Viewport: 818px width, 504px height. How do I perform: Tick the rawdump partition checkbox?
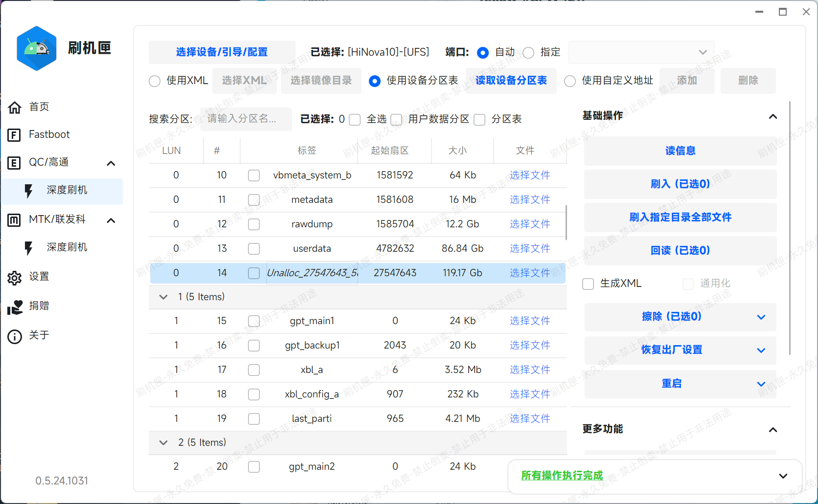click(254, 224)
